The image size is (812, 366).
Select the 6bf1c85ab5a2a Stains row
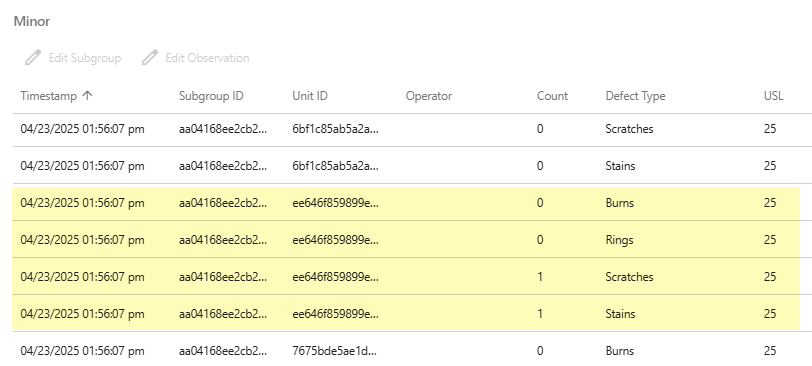[x=412, y=166]
